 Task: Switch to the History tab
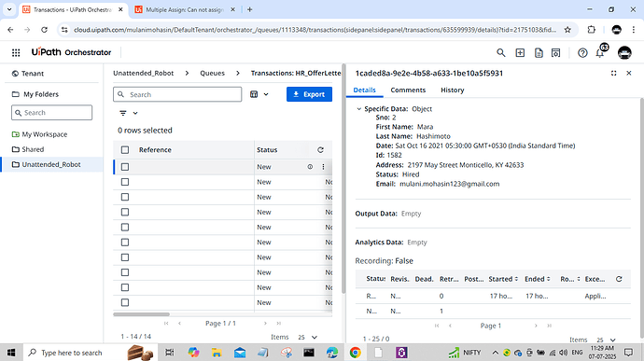click(452, 90)
